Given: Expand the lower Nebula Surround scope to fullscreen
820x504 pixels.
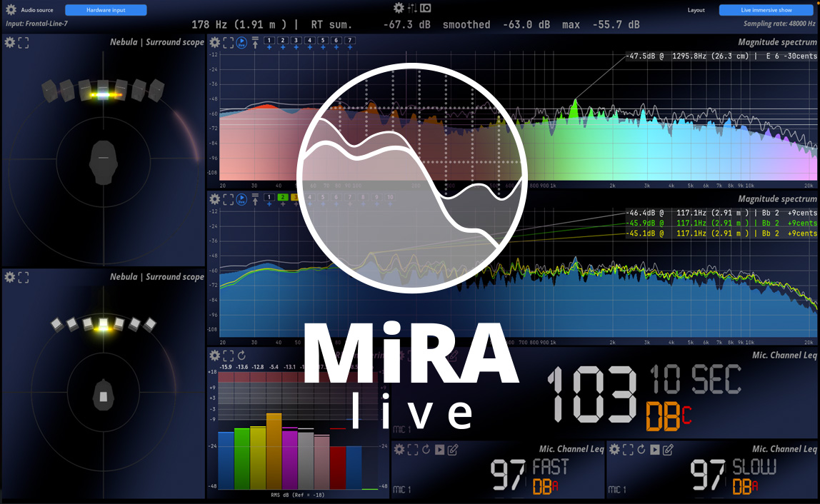Looking at the screenshot, I should click(x=22, y=277).
